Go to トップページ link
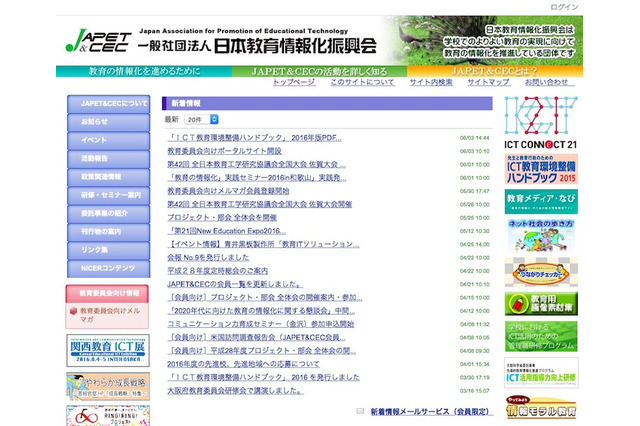The image size is (640, 426). (294, 82)
